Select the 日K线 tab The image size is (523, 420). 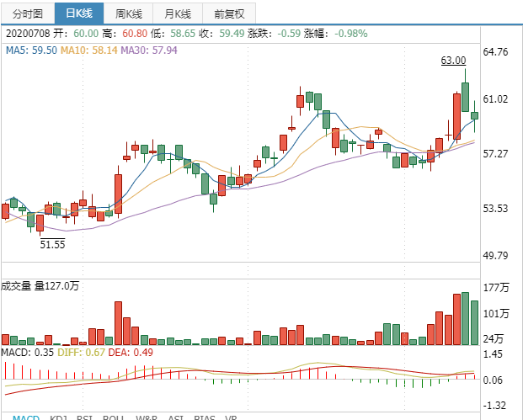79,13
